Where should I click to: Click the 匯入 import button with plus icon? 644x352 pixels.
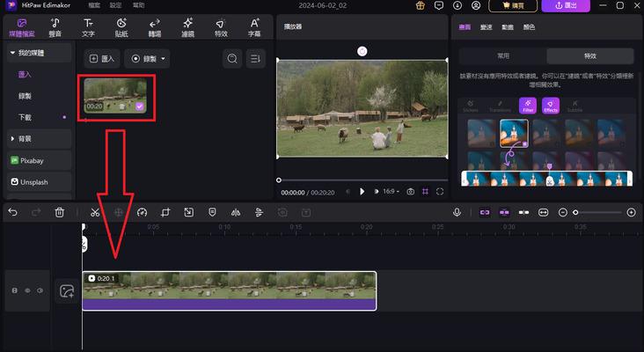pos(102,59)
